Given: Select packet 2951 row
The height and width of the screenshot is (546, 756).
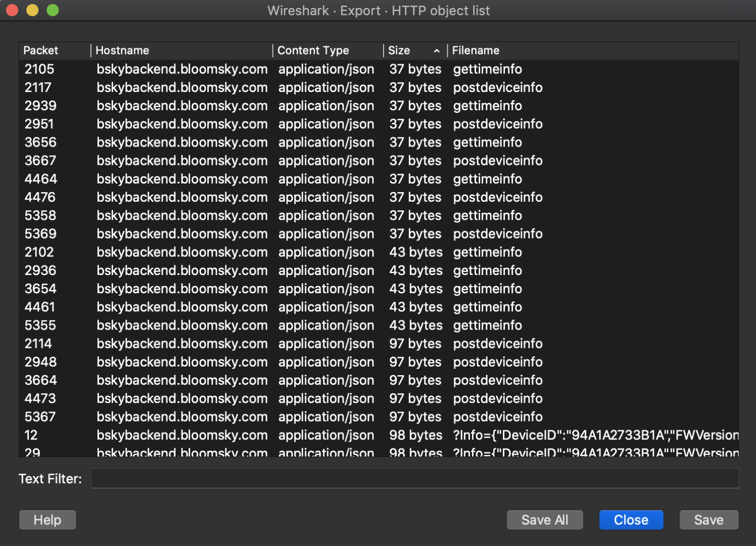Looking at the screenshot, I should point(379,124).
